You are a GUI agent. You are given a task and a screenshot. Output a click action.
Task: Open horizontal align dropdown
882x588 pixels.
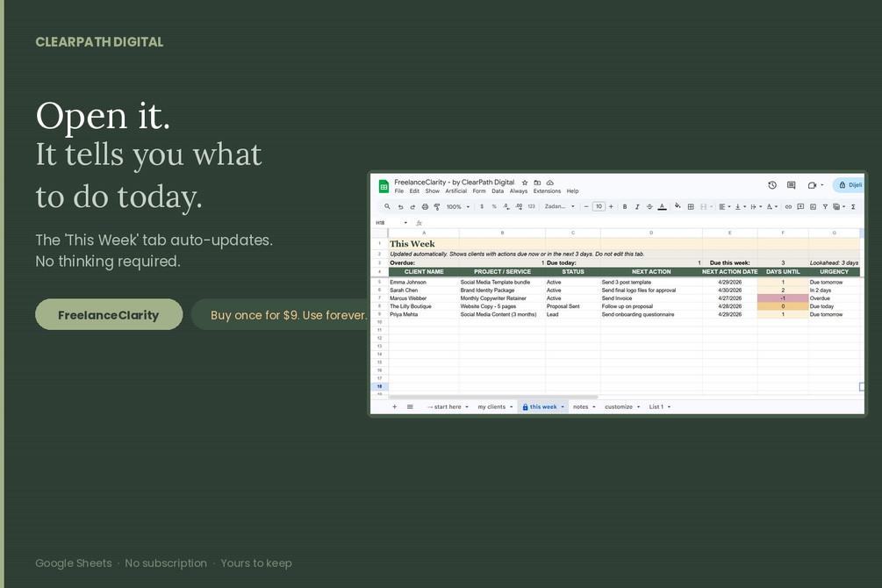(x=725, y=206)
